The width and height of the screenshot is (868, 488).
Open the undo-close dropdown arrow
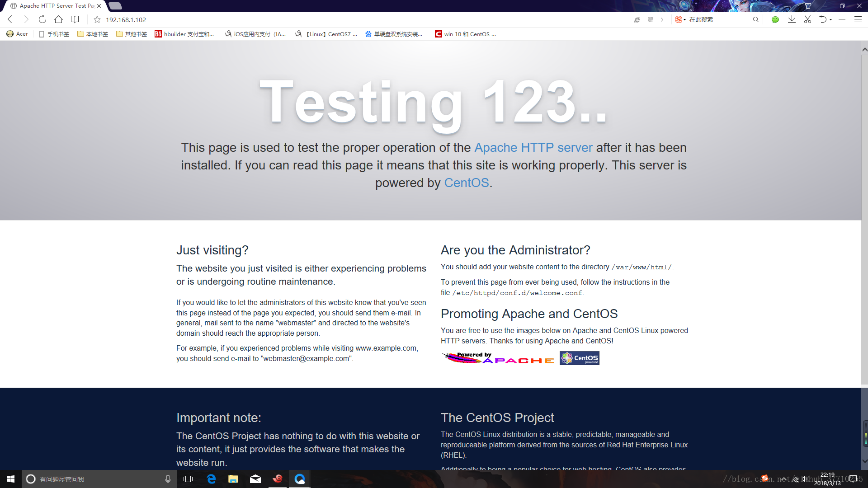pyautogui.click(x=831, y=20)
